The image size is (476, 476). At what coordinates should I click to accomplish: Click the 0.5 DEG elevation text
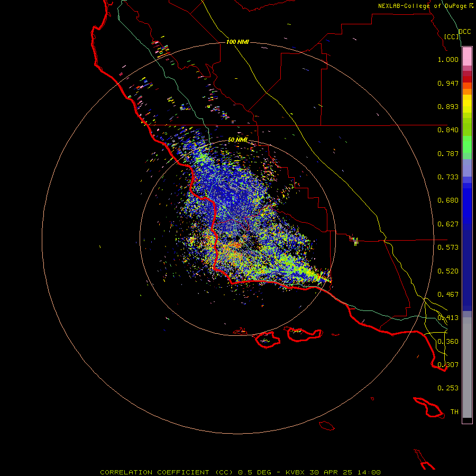(254, 472)
